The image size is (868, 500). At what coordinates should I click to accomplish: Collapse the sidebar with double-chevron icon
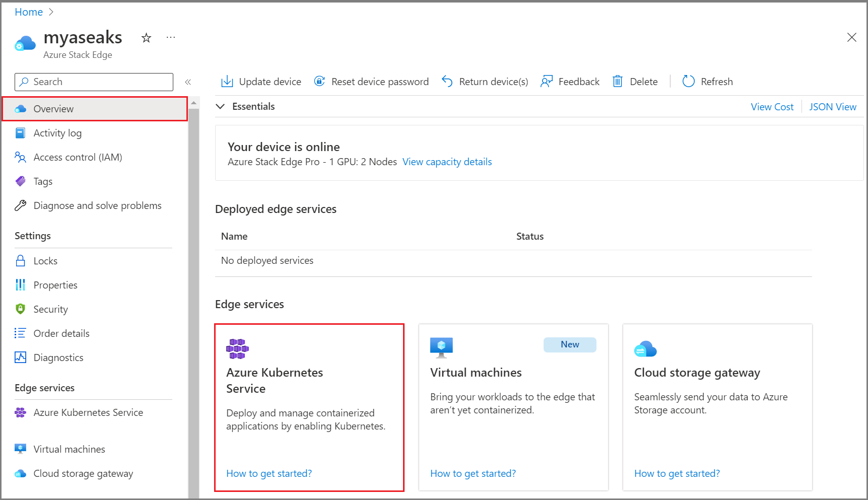188,82
